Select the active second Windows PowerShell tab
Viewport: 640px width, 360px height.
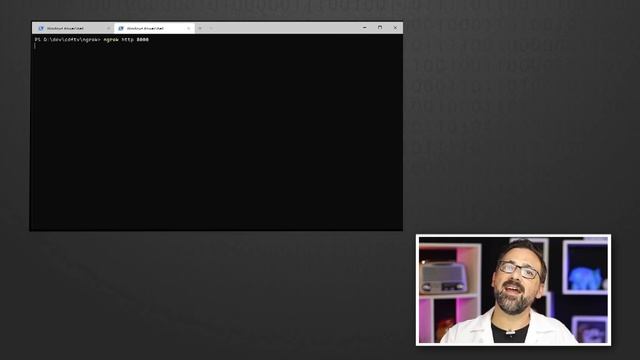[154, 28]
